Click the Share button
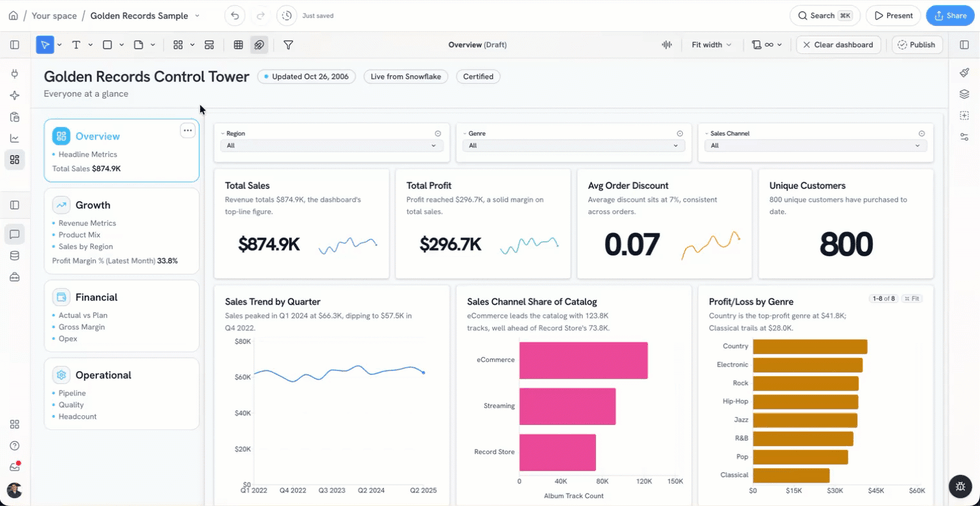Image resolution: width=980 pixels, height=506 pixels. click(950, 16)
